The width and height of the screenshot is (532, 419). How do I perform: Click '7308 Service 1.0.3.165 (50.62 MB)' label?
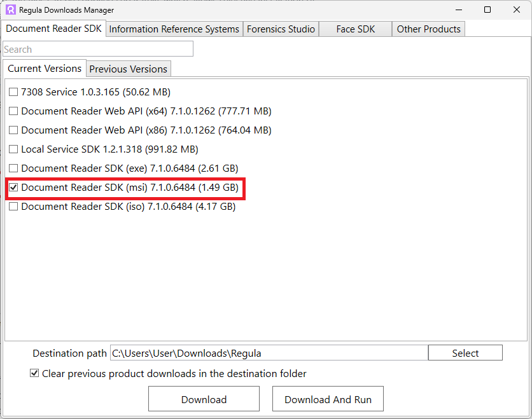click(95, 92)
